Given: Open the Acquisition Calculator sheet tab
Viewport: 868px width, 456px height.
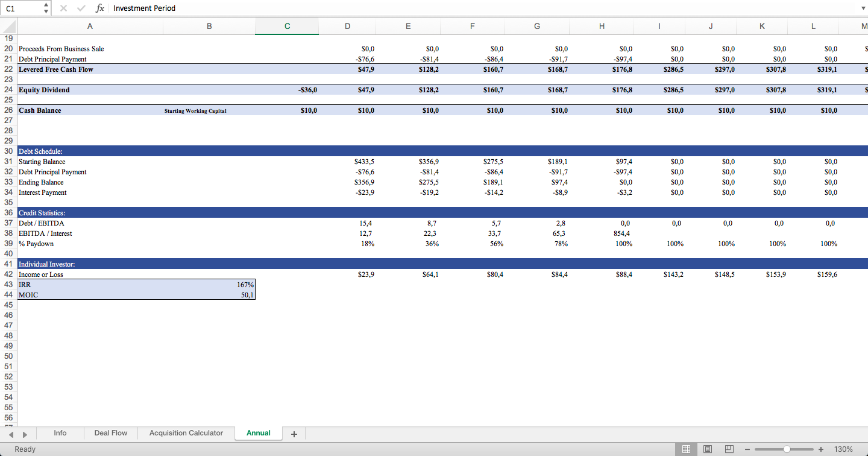Looking at the screenshot, I should click(186, 433).
